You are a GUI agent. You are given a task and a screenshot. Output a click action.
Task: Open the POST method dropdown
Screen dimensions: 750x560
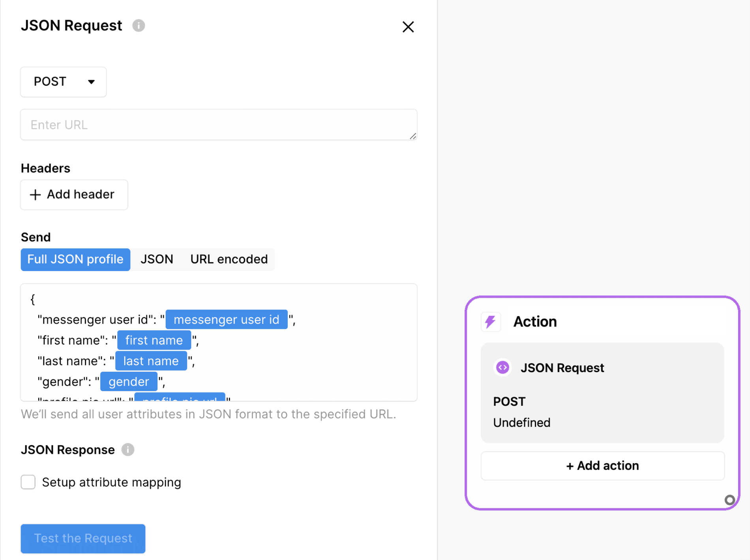64,82
